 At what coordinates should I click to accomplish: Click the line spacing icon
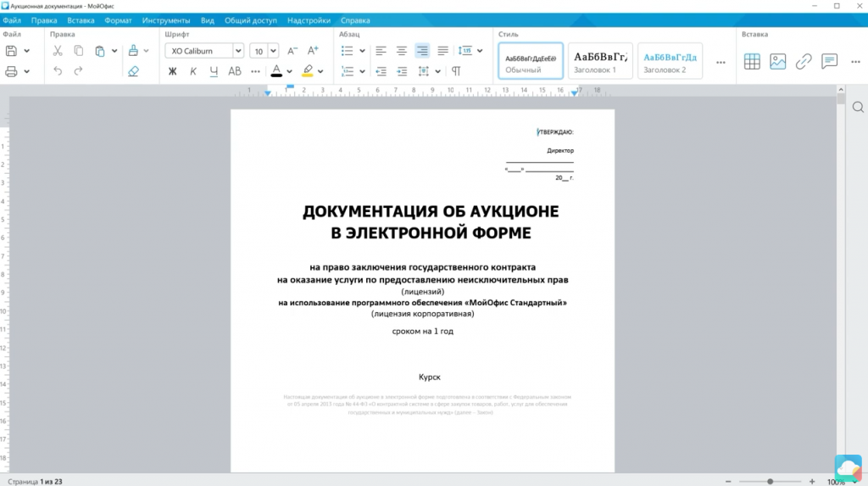pyautogui.click(x=465, y=51)
